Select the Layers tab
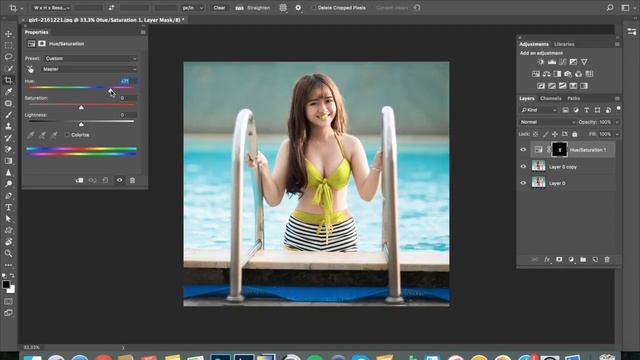Image resolution: width=640 pixels, height=360 pixels. tap(527, 98)
